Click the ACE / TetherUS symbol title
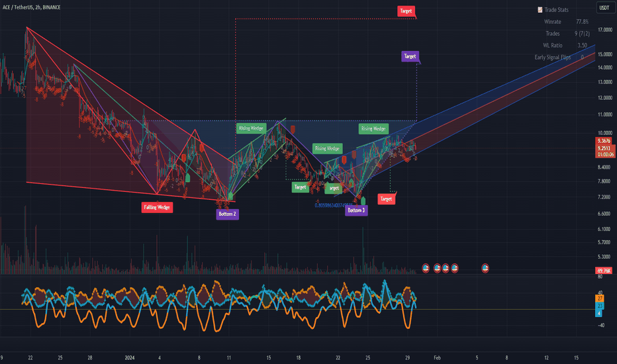 coord(32,7)
